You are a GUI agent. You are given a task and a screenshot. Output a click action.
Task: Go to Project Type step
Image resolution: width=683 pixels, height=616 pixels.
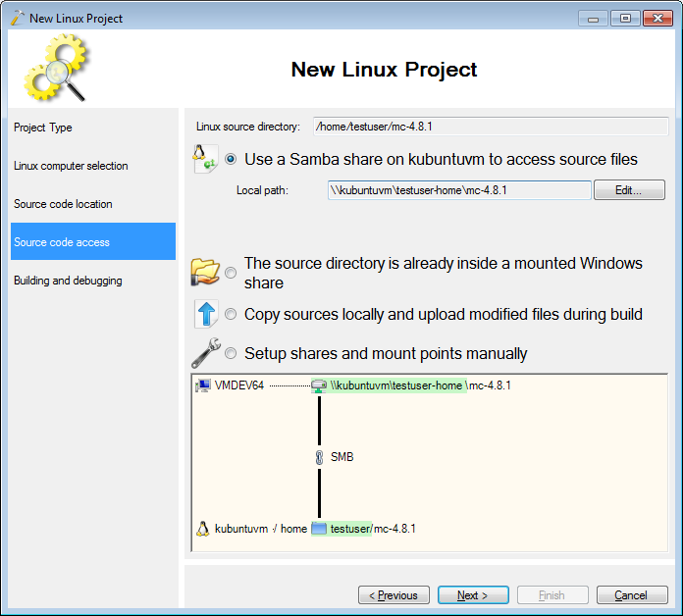[93, 128]
